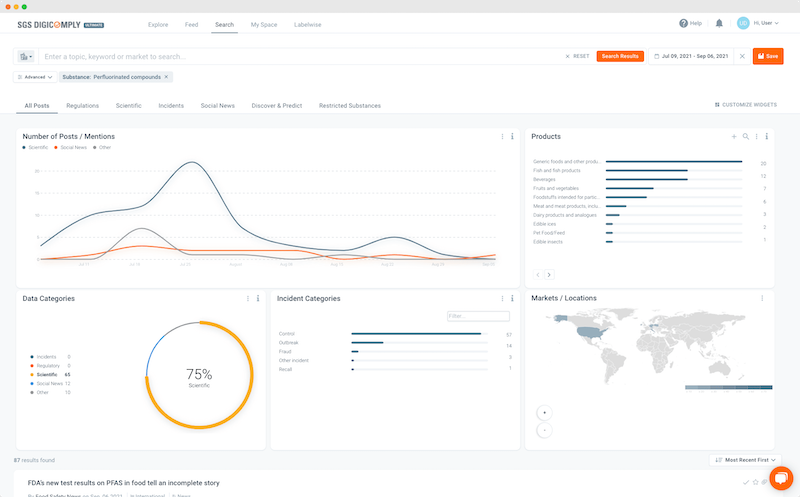
Task: Go to Feed in top navigation
Action: [191, 24]
